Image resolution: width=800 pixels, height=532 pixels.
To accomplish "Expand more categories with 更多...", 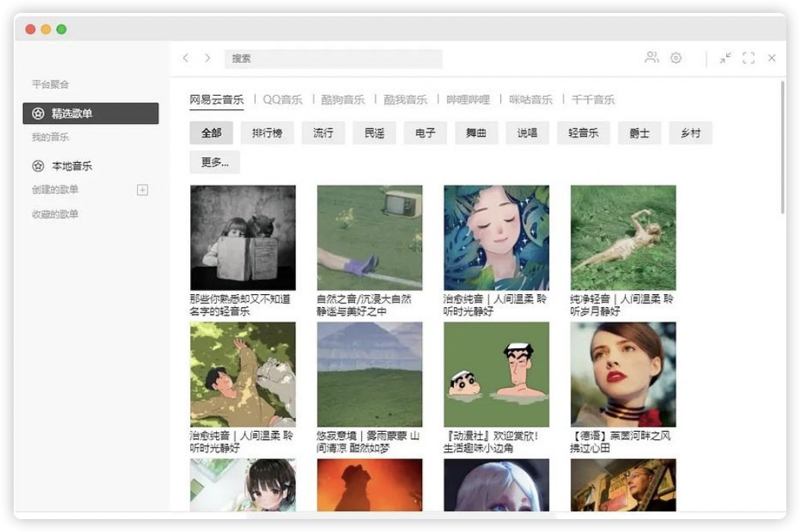I will pos(214,162).
